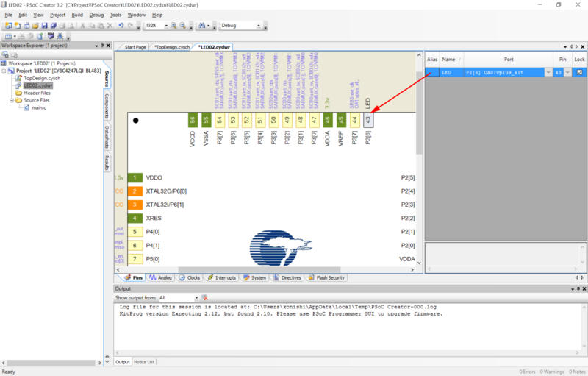Click the Generate Application icon
588x376 pixels.
(40, 36)
